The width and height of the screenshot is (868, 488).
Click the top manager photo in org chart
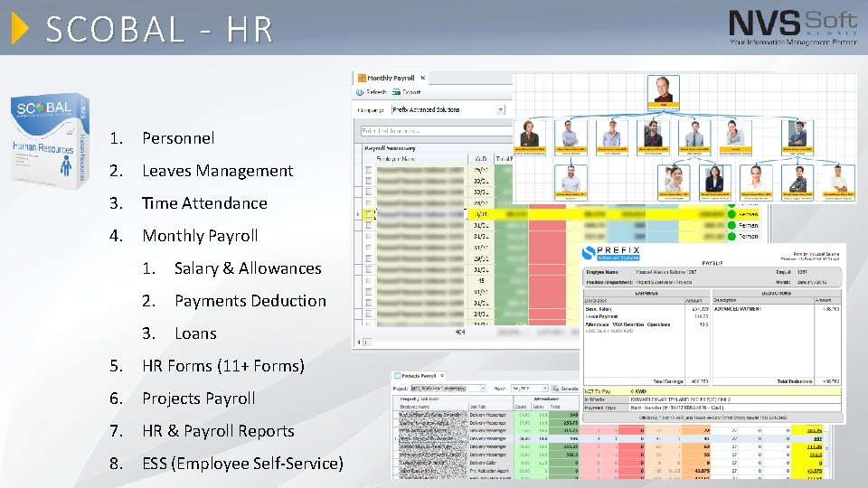point(663,90)
